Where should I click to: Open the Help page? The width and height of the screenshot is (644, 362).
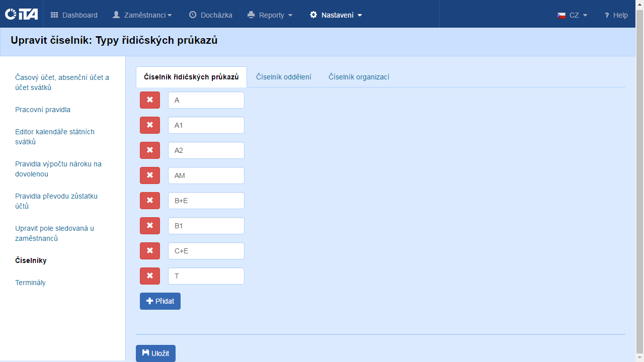point(616,15)
